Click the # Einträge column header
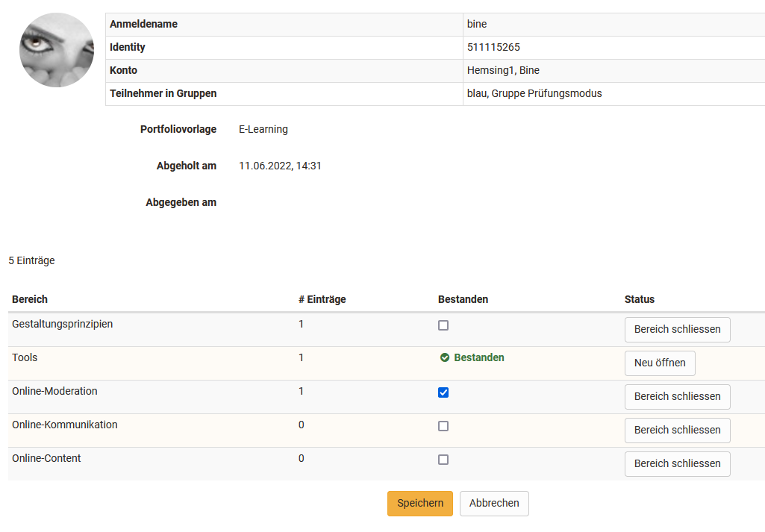This screenshot has height=532, width=765. point(321,299)
